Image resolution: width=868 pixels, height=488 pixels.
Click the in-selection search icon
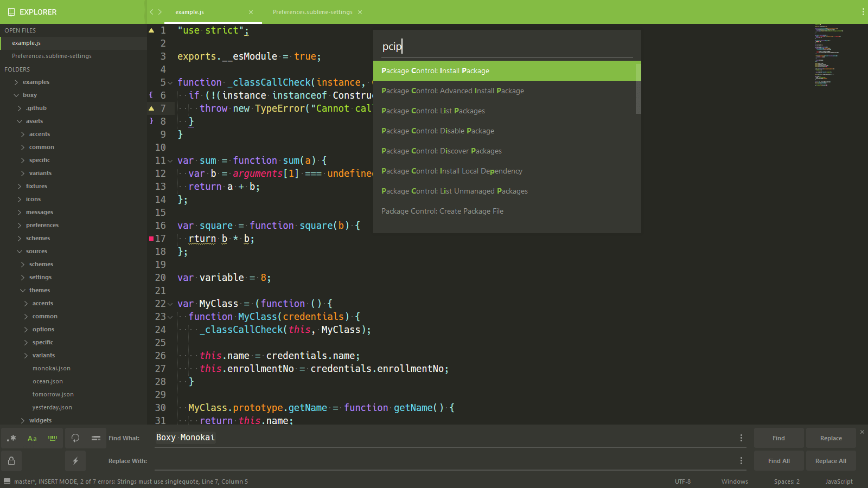[96, 438]
